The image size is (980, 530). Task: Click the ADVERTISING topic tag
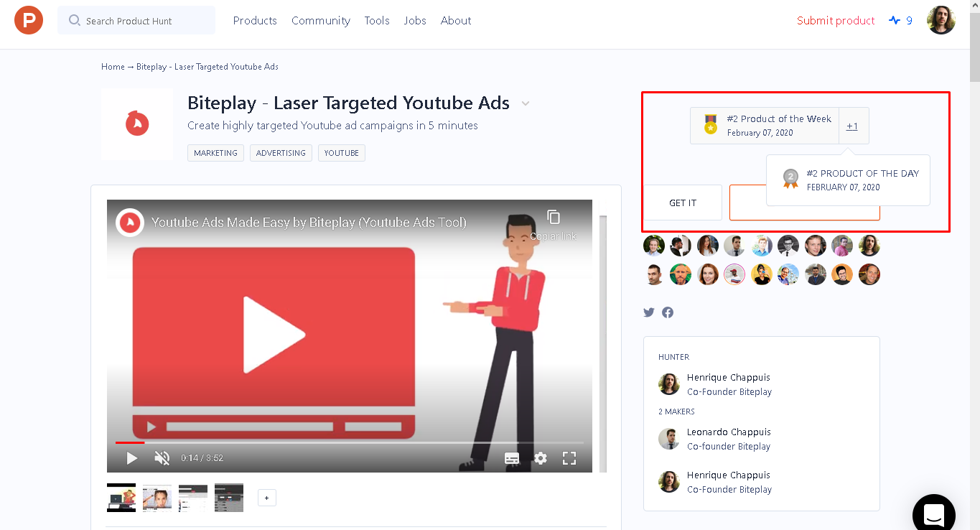point(281,153)
